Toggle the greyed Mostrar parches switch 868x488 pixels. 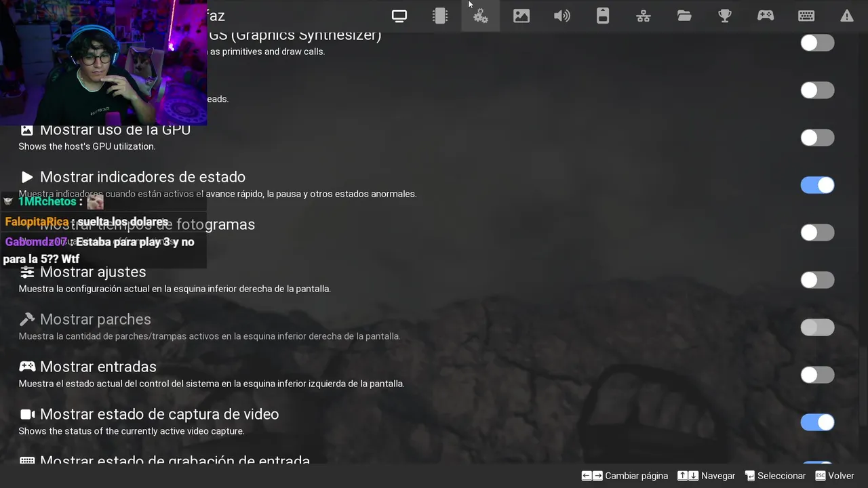pyautogui.click(x=817, y=327)
